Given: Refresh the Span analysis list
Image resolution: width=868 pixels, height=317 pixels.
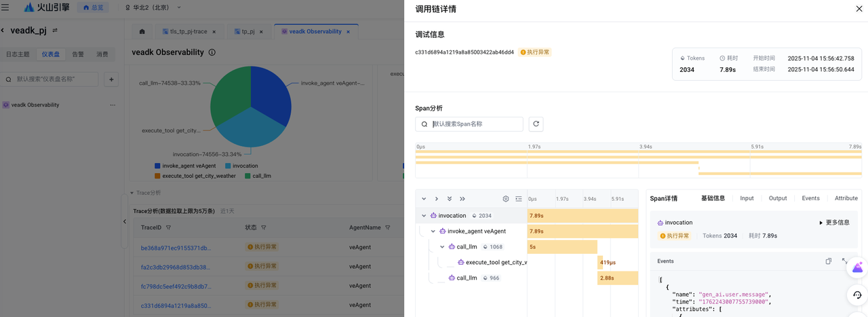Looking at the screenshot, I should (536, 124).
